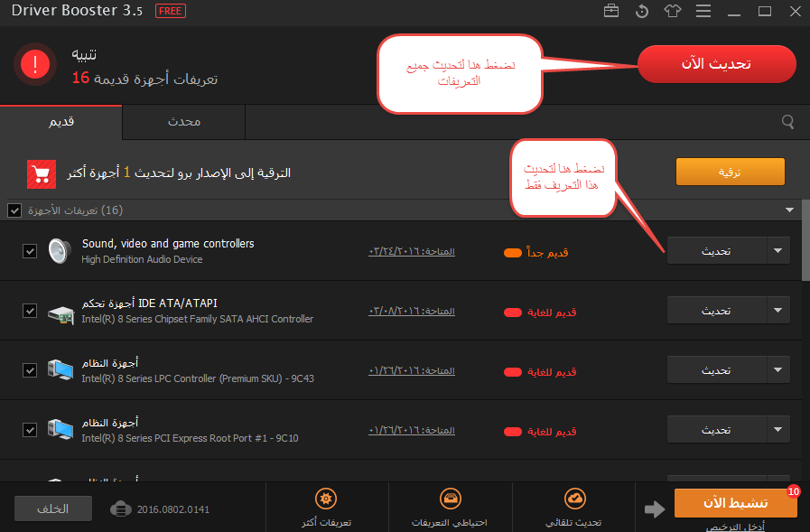Open the hamburger menu icon
The image size is (810, 532).
(x=703, y=11)
